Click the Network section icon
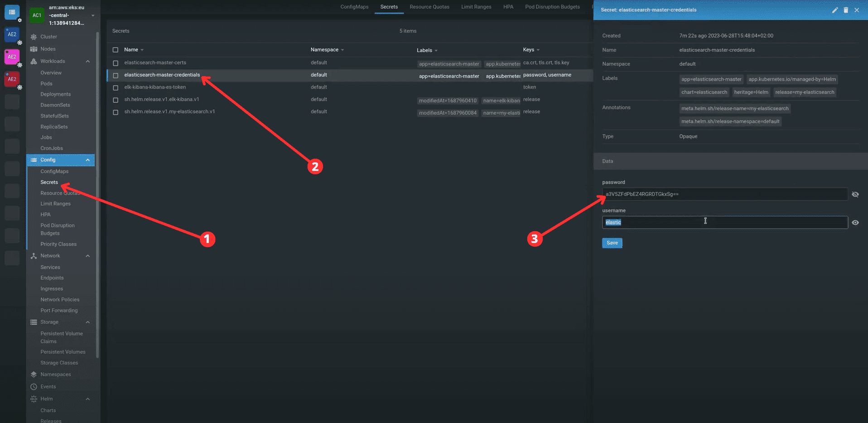 33,256
